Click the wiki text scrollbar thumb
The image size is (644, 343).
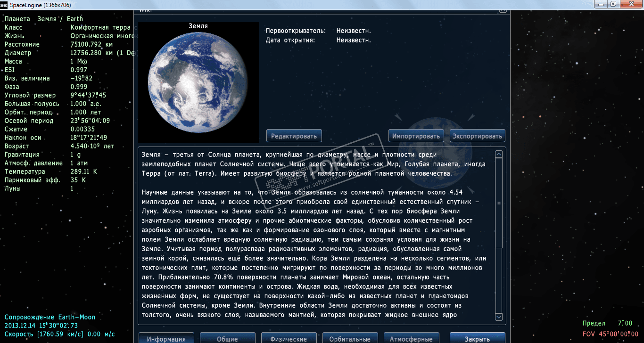(499, 203)
